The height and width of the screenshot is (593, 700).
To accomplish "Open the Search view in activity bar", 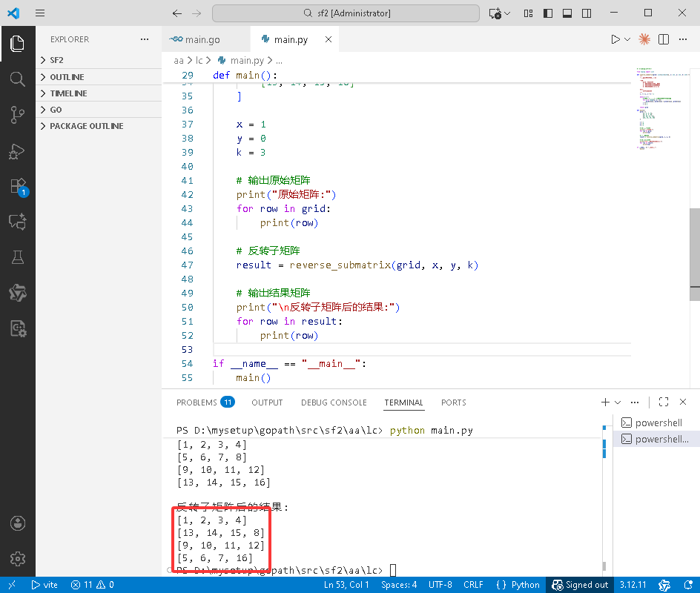I will [x=17, y=79].
